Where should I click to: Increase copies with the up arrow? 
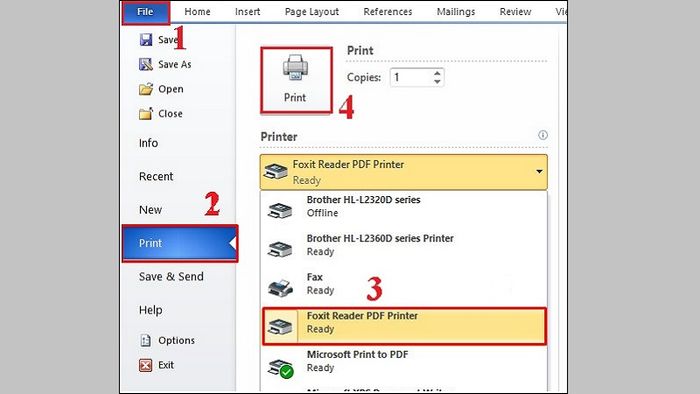437,73
